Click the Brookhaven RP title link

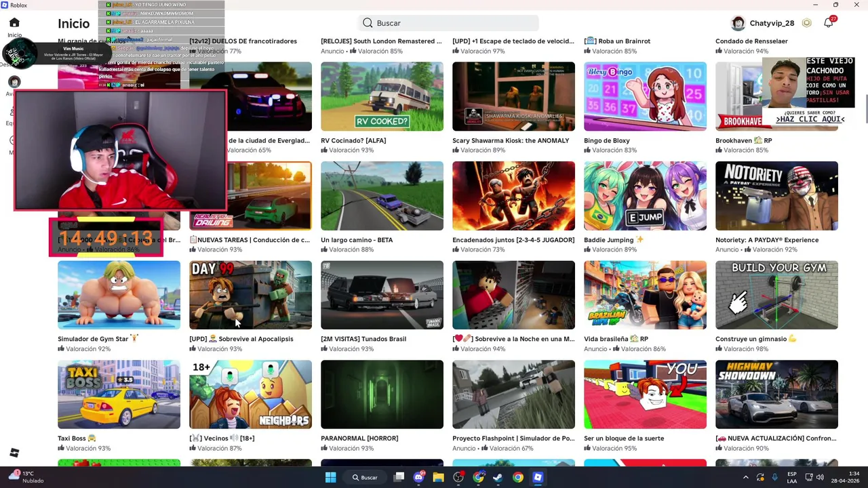click(743, 140)
